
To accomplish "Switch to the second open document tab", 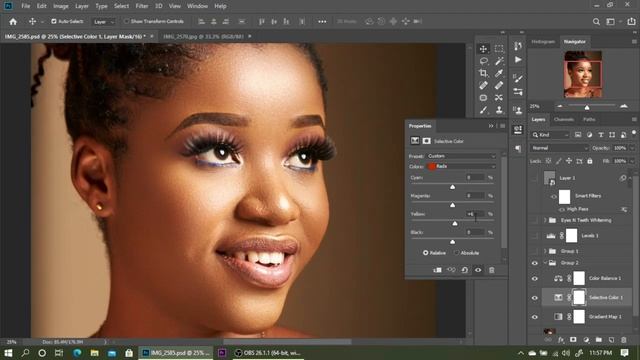I will click(203, 36).
